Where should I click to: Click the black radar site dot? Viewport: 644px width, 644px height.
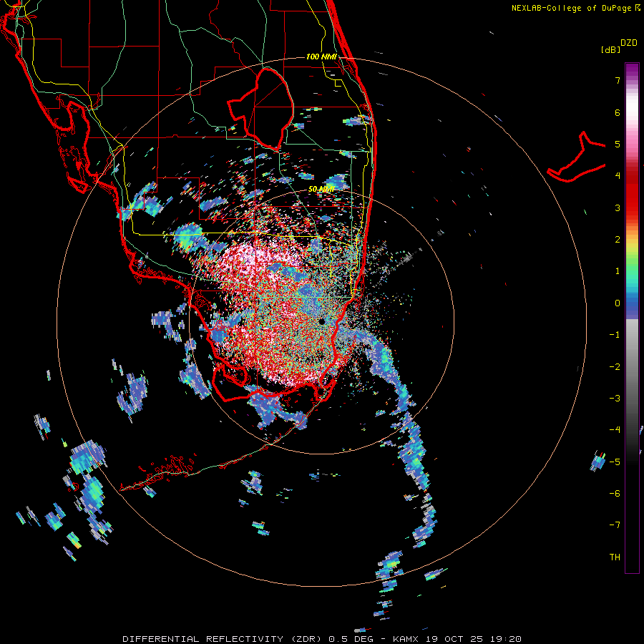(321, 321)
